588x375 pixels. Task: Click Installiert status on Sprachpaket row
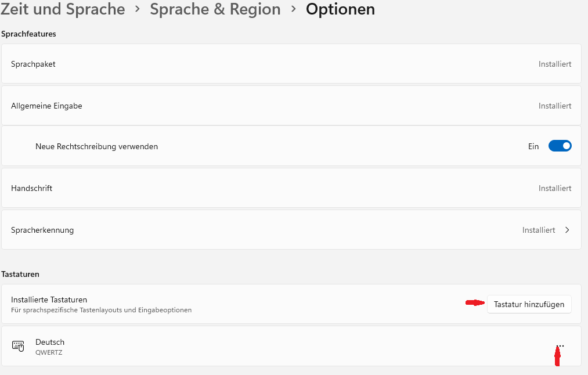tap(555, 64)
